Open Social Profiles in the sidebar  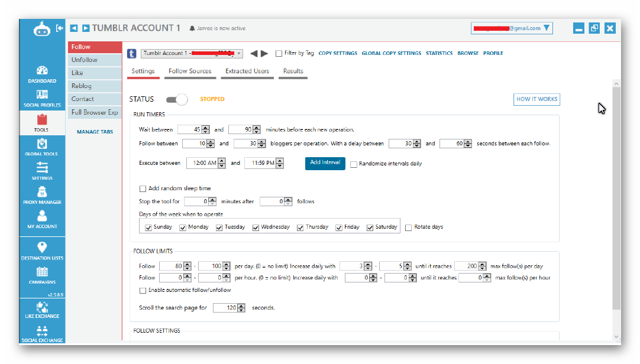[42, 99]
